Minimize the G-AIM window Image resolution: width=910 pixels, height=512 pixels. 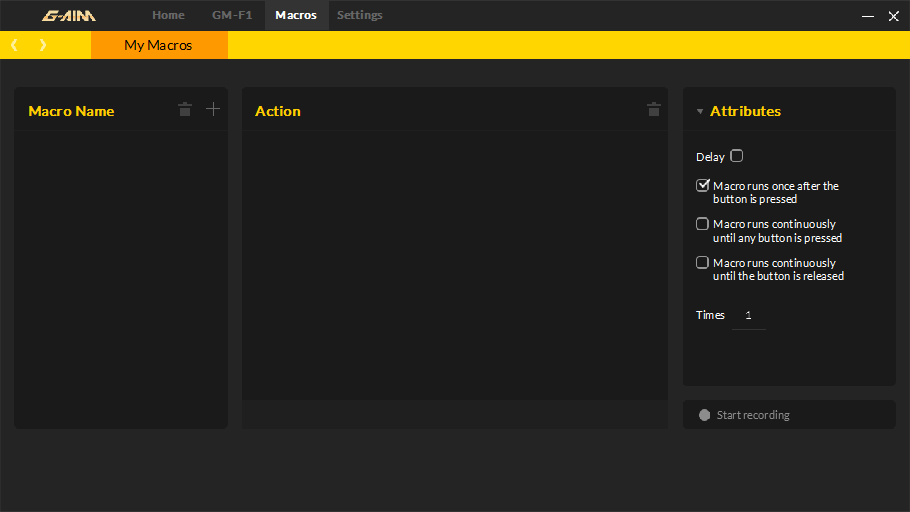(x=868, y=16)
